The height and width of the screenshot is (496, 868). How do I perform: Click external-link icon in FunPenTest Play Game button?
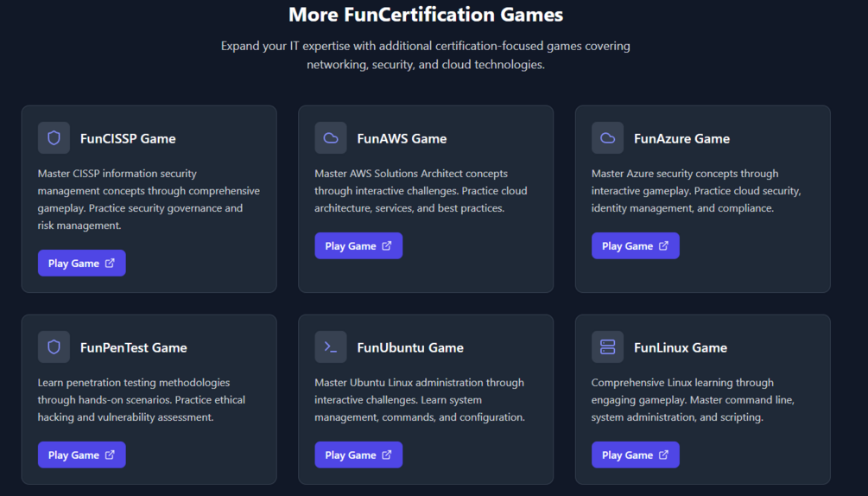tap(110, 455)
